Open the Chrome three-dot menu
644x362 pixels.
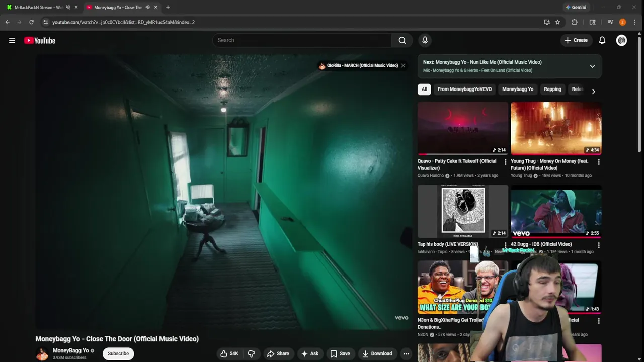click(x=635, y=22)
